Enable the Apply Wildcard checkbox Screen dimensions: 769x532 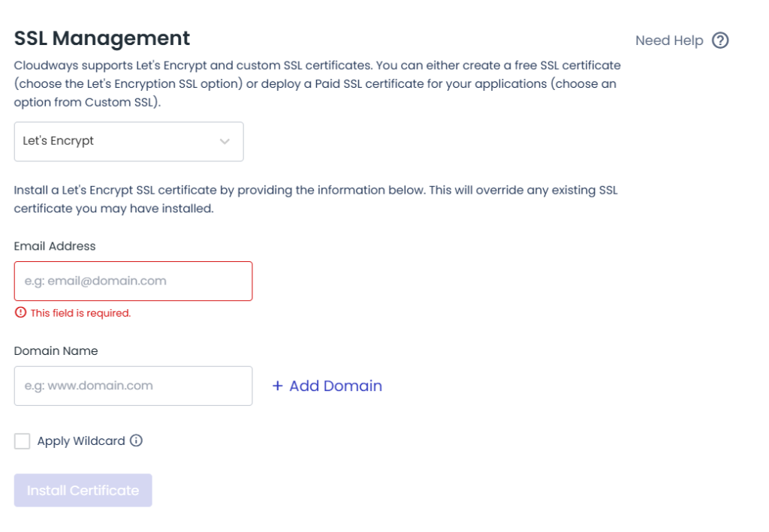click(23, 441)
